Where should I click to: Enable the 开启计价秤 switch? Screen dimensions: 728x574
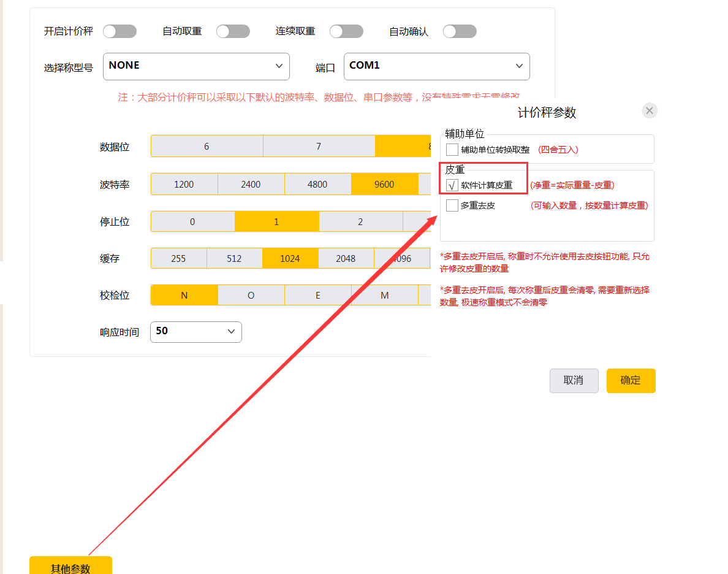click(x=119, y=31)
